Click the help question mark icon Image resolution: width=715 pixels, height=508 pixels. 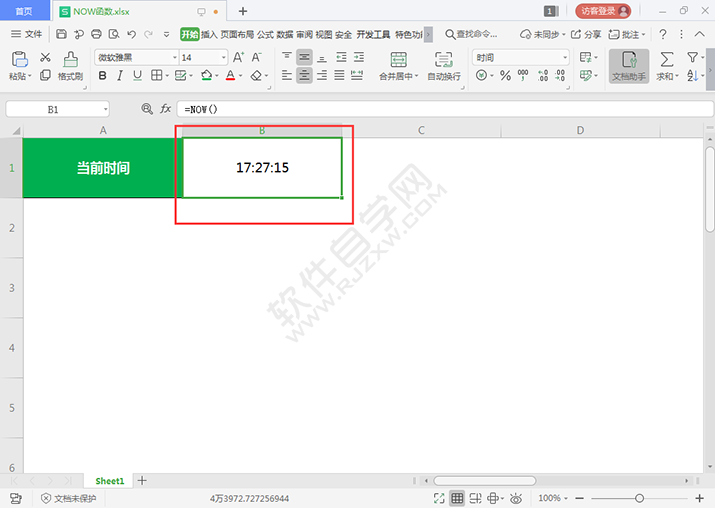(x=663, y=34)
